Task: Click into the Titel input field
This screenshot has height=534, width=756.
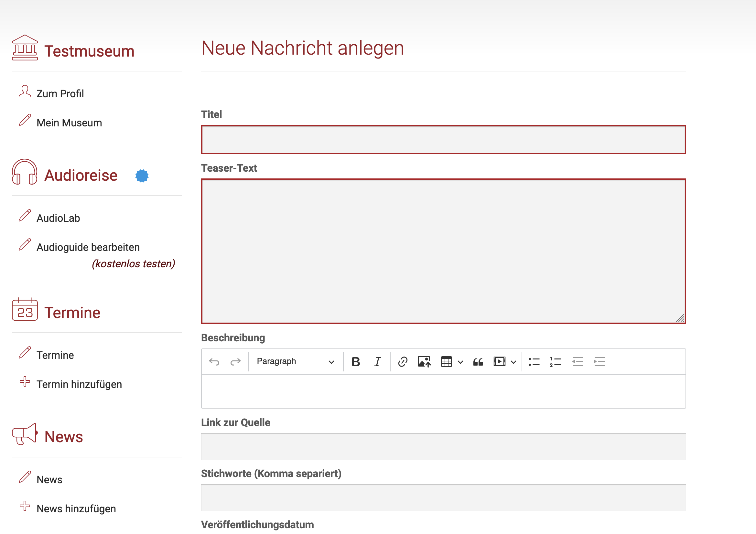Action: (x=443, y=140)
